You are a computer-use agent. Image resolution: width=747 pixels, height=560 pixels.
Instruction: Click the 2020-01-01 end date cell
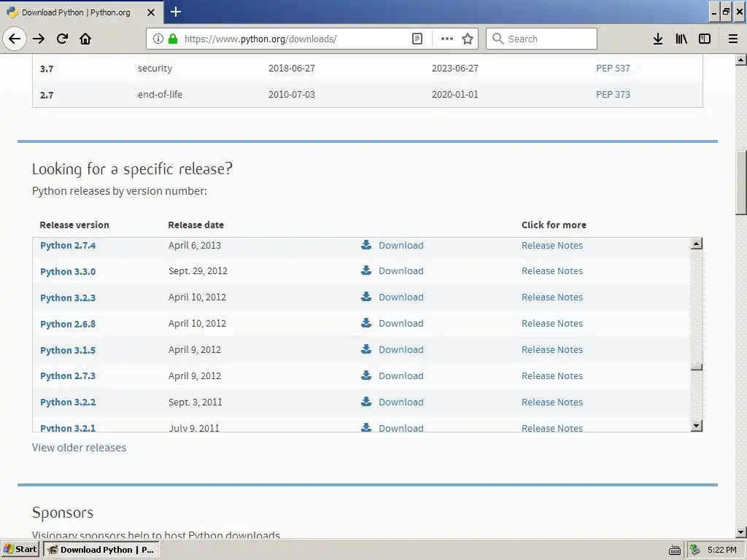point(455,94)
